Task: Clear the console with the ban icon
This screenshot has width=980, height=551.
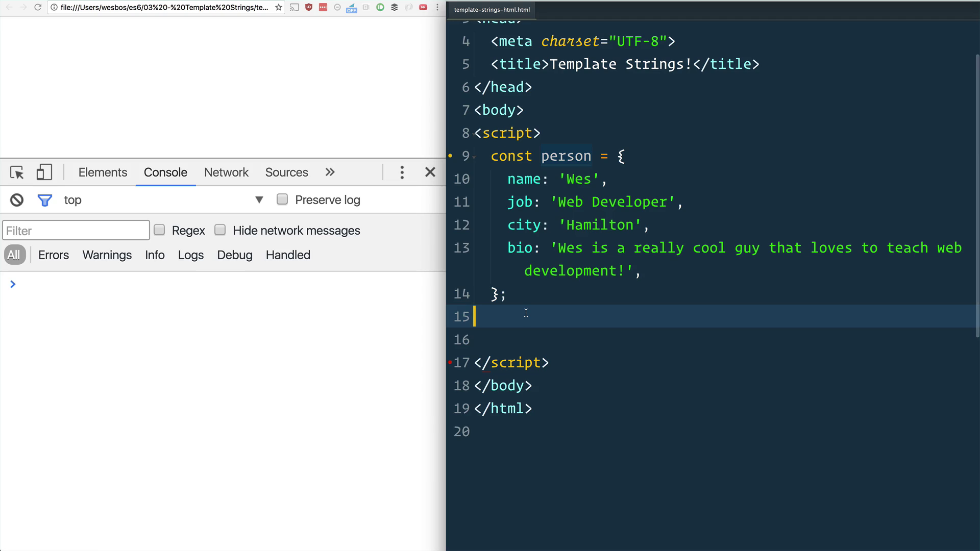Action: (17, 200)
